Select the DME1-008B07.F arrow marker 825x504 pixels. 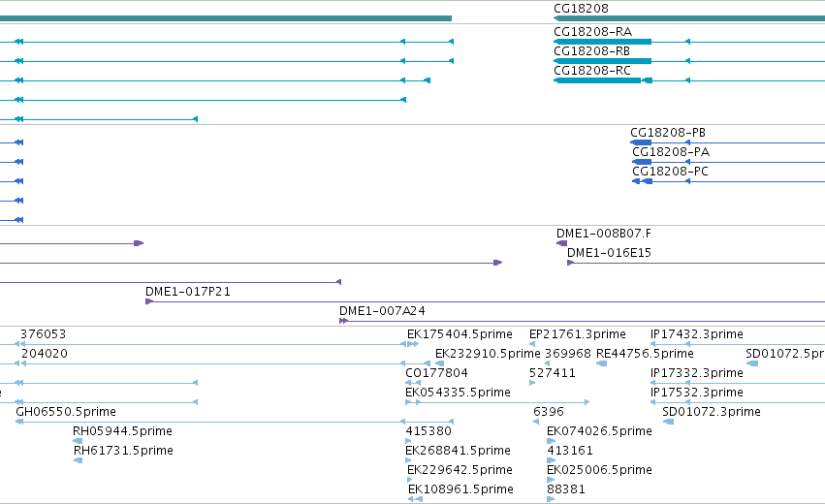point(562,243)
